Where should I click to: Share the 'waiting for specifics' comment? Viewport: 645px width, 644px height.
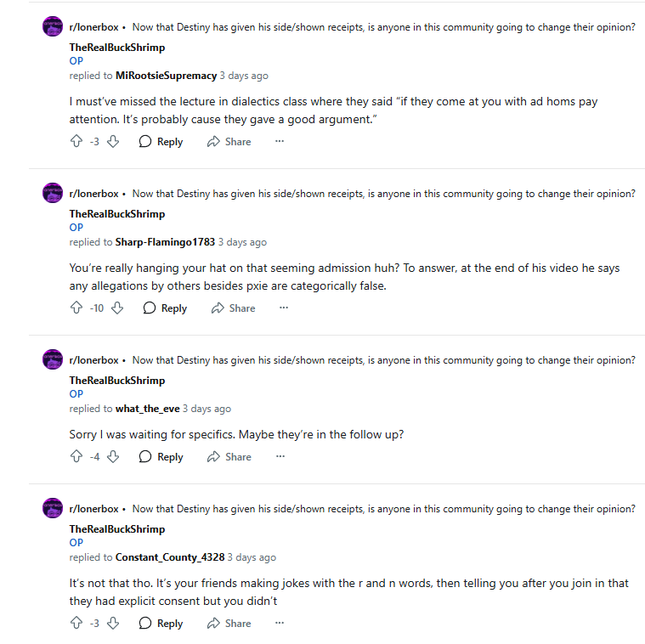[229, 456]
